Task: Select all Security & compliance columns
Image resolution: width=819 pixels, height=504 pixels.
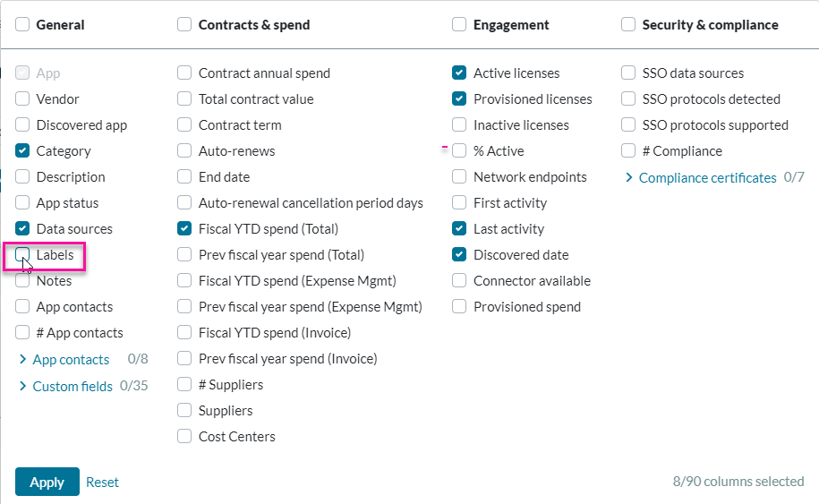Action: pos(628,25)
